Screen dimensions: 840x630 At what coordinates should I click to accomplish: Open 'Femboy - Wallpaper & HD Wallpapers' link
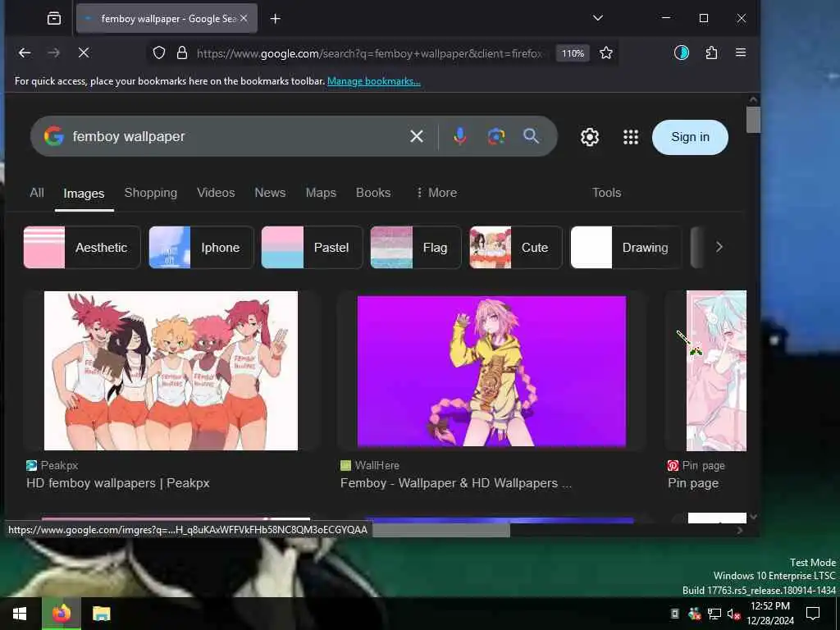(x=456, y=483)
